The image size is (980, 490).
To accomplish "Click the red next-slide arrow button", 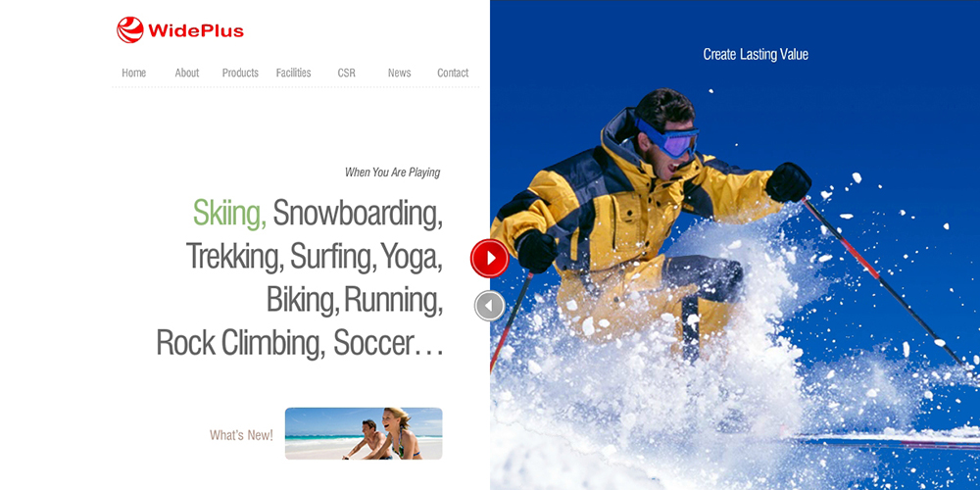I will click(x=489, y=258).
